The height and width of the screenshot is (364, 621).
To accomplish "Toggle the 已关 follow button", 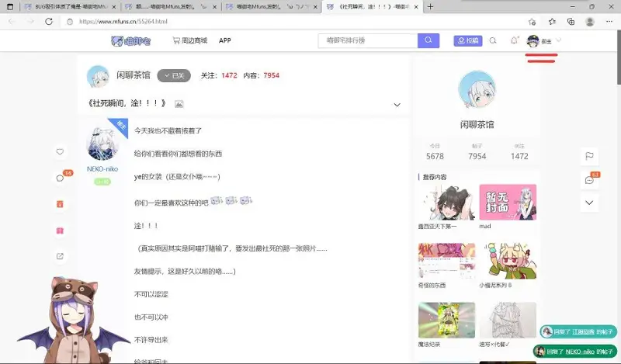I will click(x=174, y=75).
